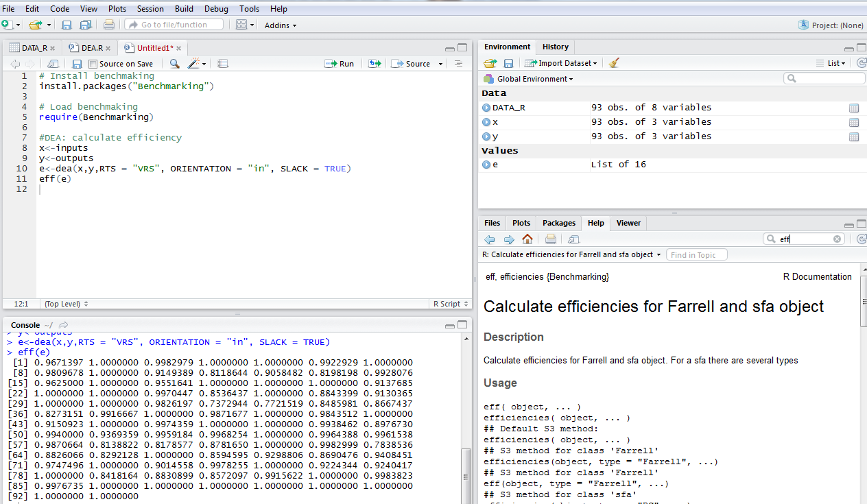Viewport: 867px width, 504px height.
Task: Click the Open File folder icon in main toolbar
Action: pyautogui.click(x=35, y=25)
